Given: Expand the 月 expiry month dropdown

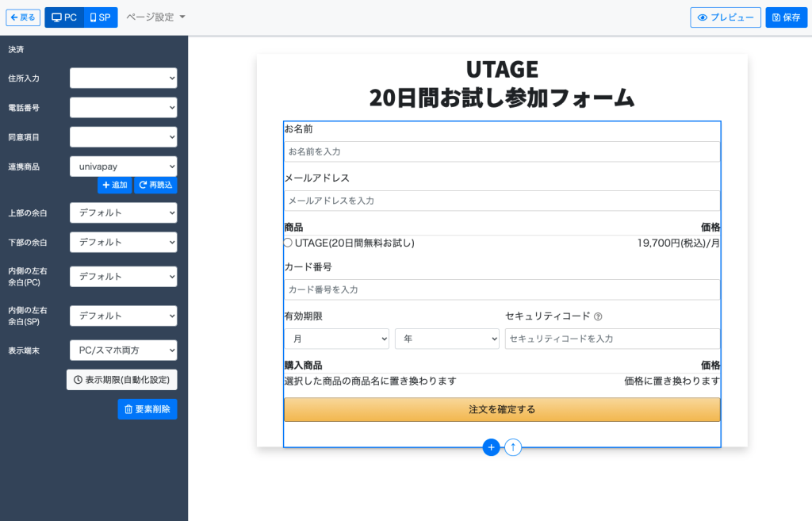Looking at the screenshot, I should [x=336, y=339].
